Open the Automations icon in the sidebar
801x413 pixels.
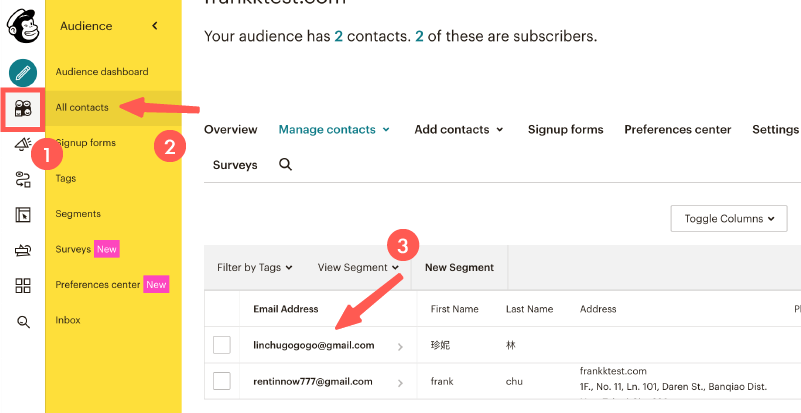22,179
